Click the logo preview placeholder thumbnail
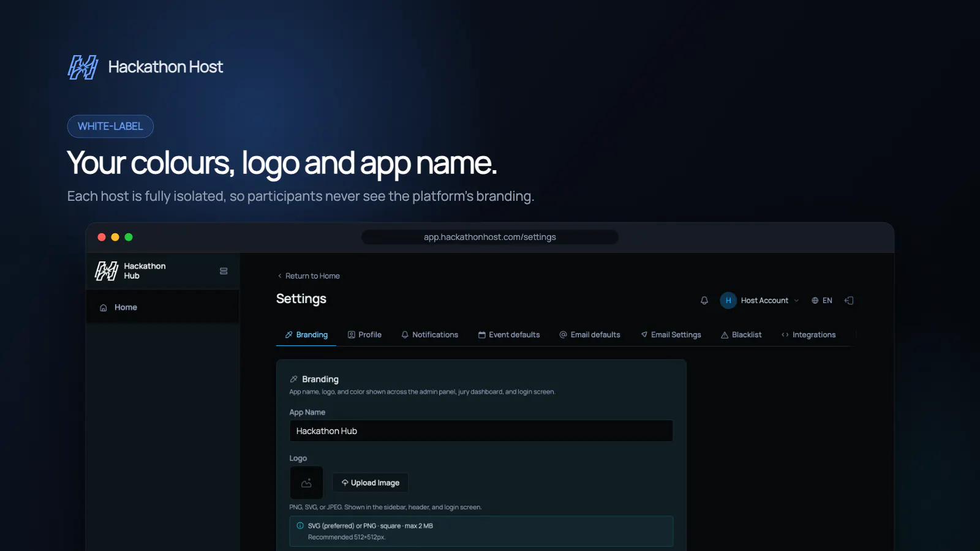 pyautogui.click(x=306, y=483)
